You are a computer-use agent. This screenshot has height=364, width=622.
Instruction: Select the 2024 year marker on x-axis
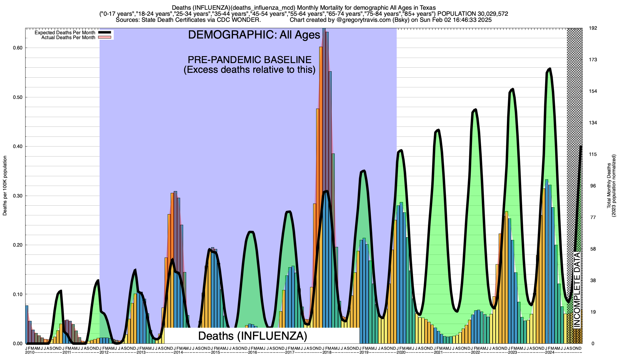549,352
